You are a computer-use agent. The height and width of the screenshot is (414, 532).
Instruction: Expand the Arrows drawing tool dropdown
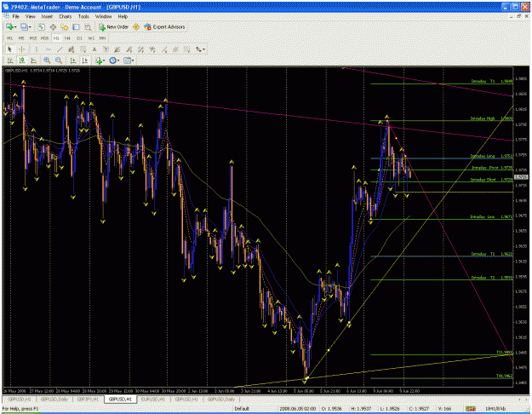tap(204, 50)
